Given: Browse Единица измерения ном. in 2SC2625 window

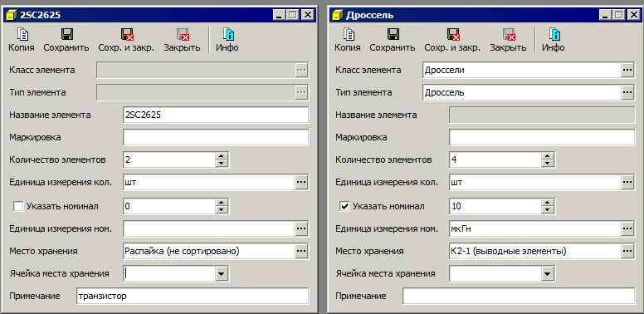Looking at the screenshot, I should (301, 228).
